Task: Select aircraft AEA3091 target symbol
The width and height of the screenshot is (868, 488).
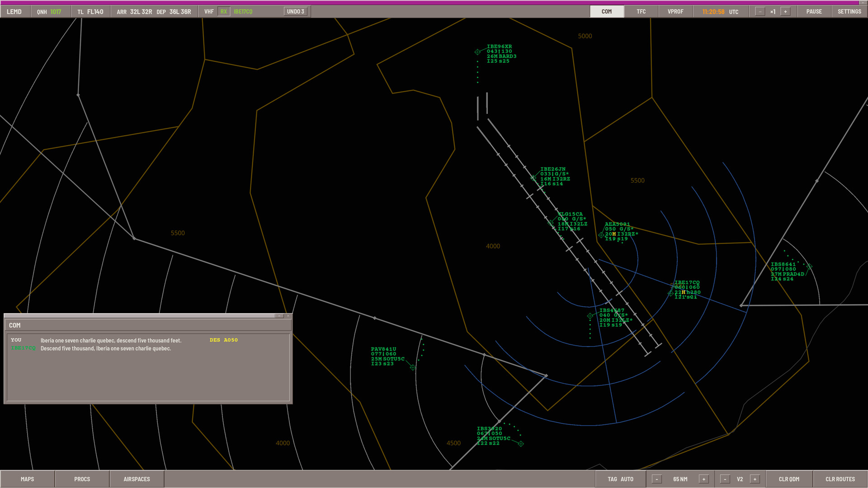Action: click(601, 235)
